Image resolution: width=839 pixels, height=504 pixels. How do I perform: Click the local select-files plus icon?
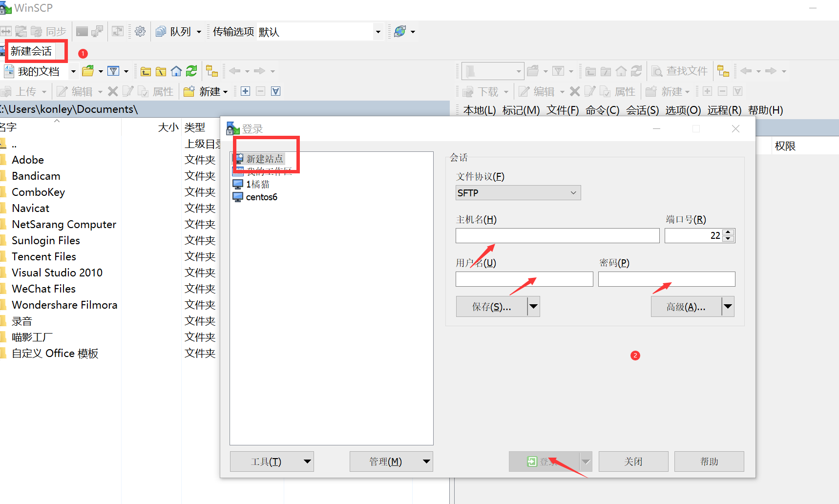246,91
